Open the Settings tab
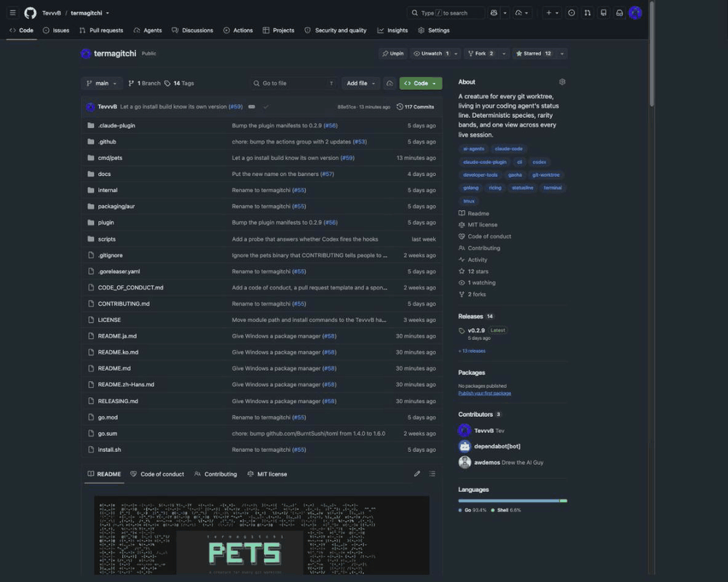Screen dimensions: 728x582 point(434,30)
